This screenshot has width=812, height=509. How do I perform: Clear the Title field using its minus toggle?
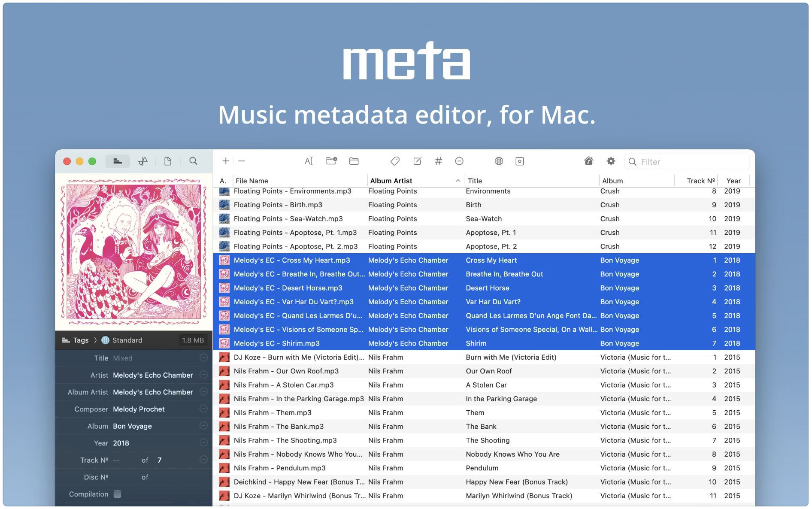point(203,358)
